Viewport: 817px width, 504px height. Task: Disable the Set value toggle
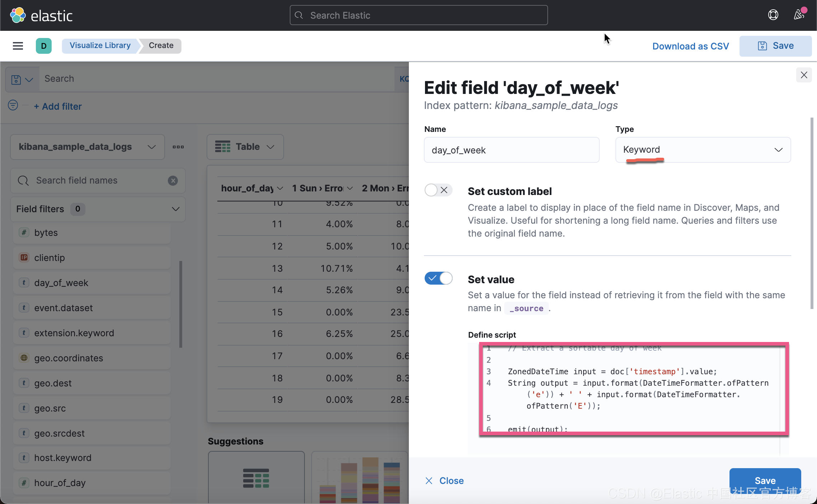[438, 279]
